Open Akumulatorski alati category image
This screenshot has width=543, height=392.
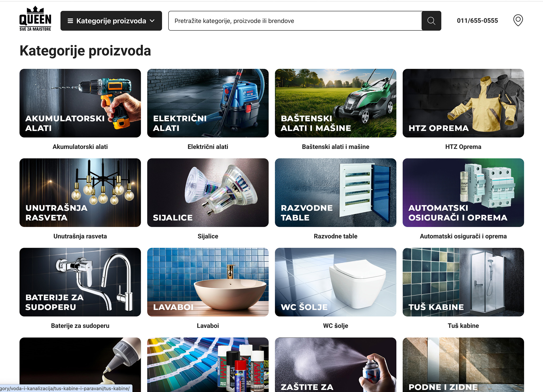(80, 103)
